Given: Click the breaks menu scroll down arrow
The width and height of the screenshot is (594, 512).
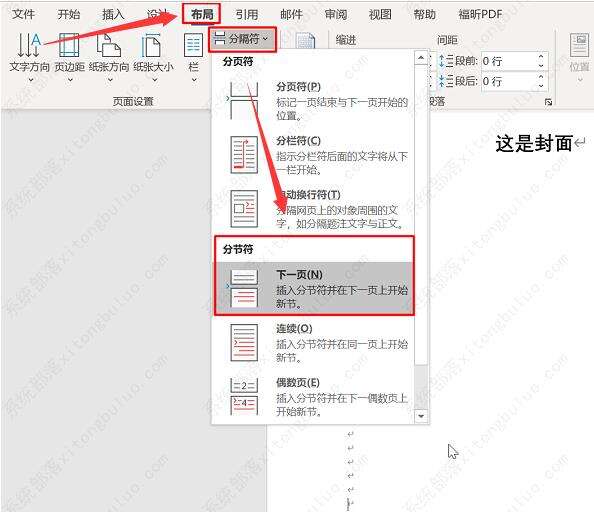Looking at the screenshot, I should [421, 416].
